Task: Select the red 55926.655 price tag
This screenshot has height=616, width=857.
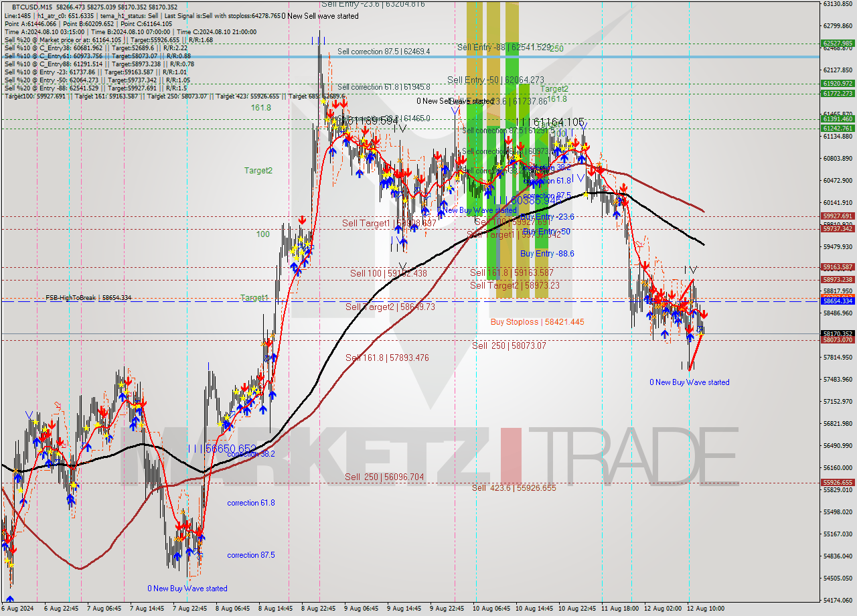Action: (838, 483)
